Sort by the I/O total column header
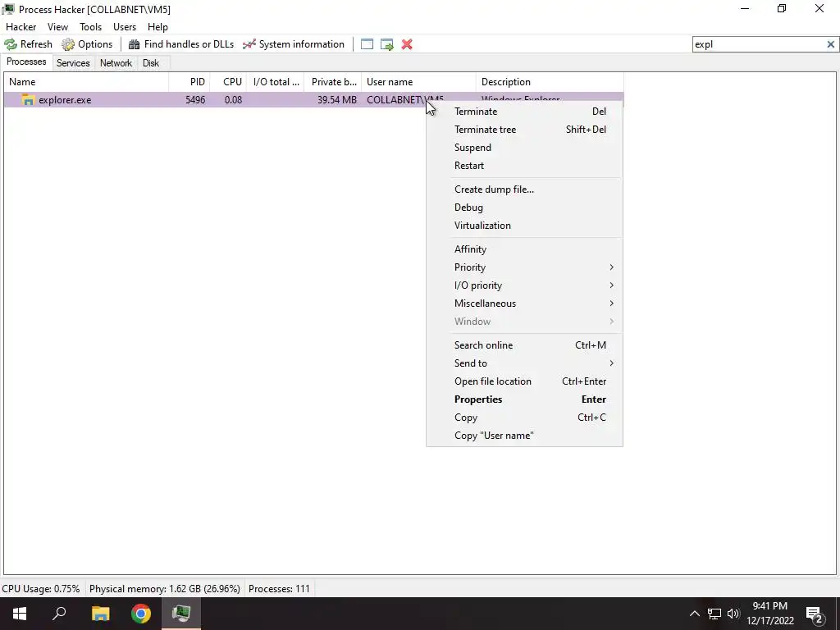This screenshot has height=630, width=840. point(276,82)
